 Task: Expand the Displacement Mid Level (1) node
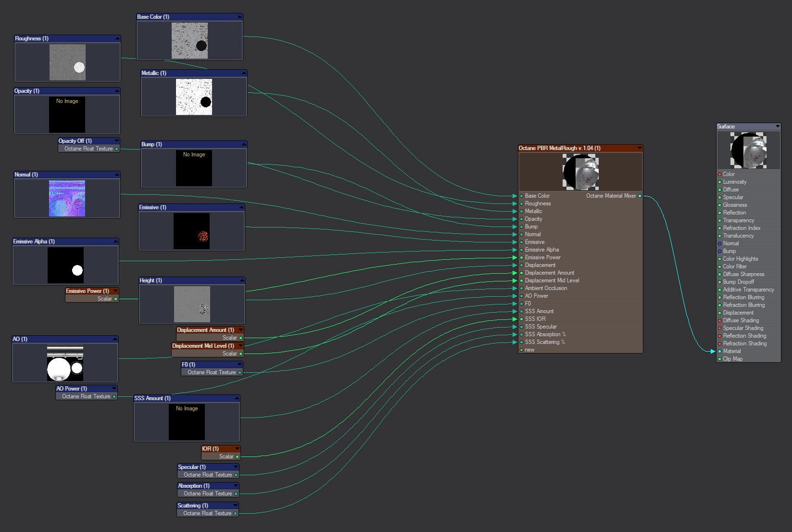(240, 346)
